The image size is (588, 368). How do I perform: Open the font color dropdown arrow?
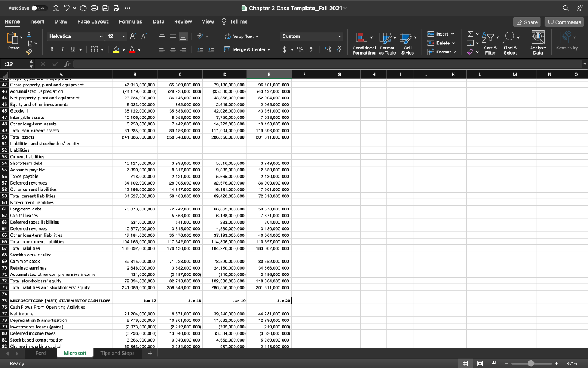[139, 49]
